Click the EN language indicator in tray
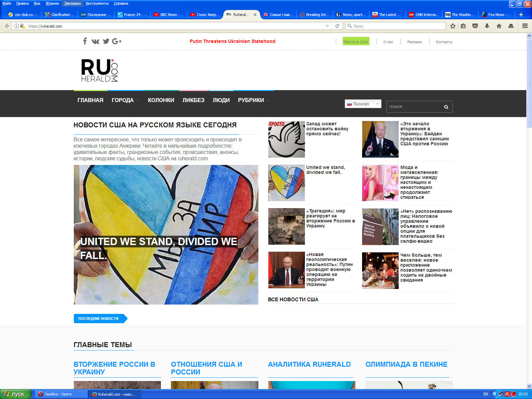Viewport: 532px width, 399px height. [486, 394]
